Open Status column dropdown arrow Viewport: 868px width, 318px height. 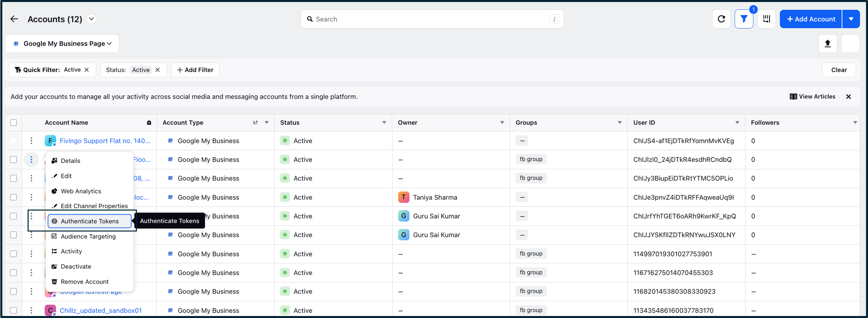point(384,123)
